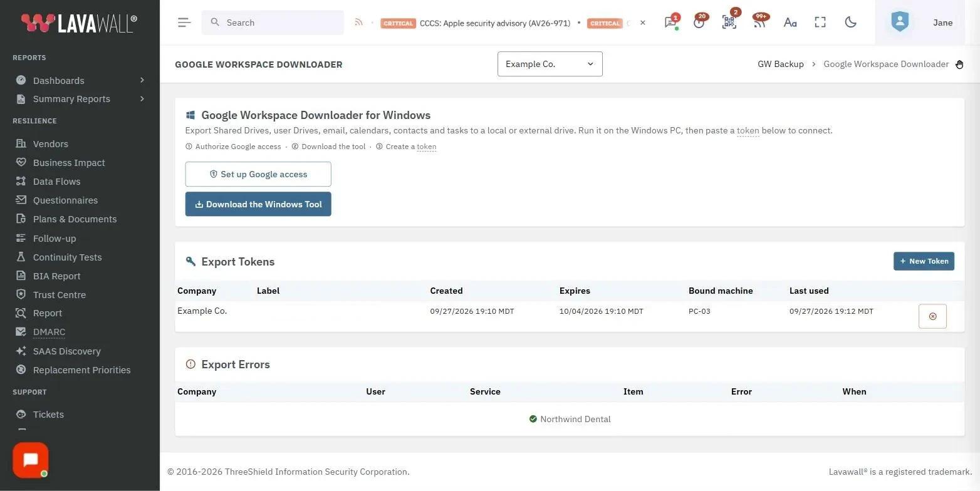The image size is (980, 491).
Task: Click the Follow-up list icon
Action: 21,238
